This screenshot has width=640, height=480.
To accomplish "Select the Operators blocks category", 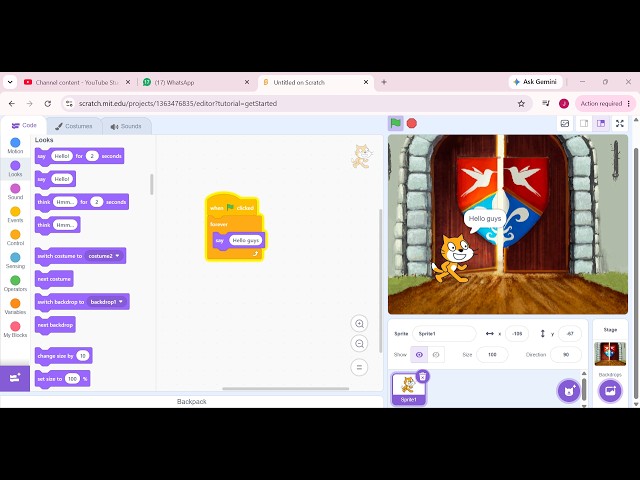I will [x=15, y=283].
